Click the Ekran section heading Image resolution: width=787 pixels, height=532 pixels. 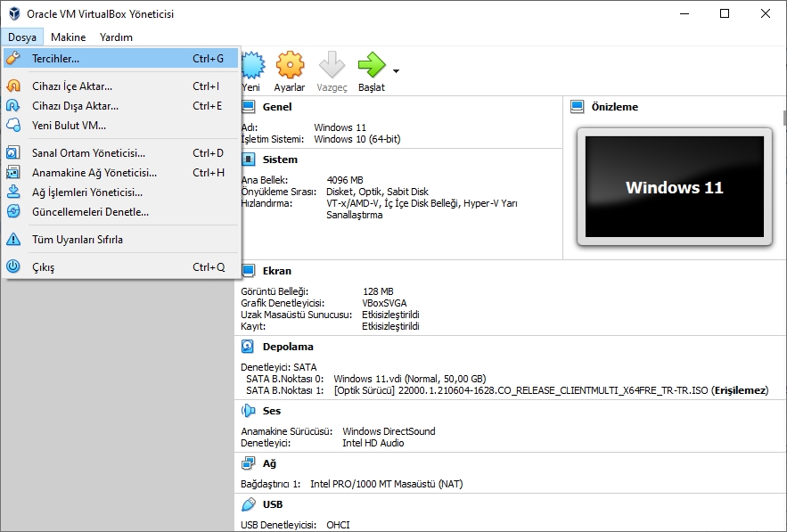(277, 271)
